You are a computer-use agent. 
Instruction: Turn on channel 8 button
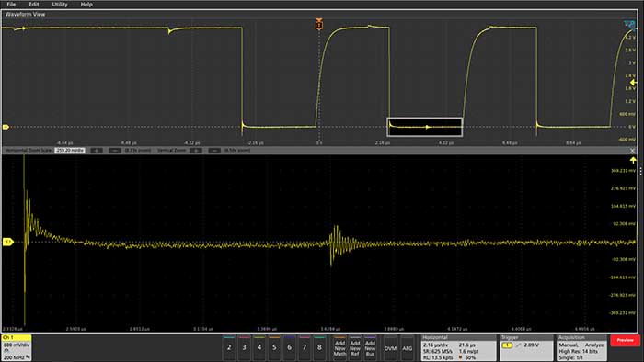tap(319, 347)
